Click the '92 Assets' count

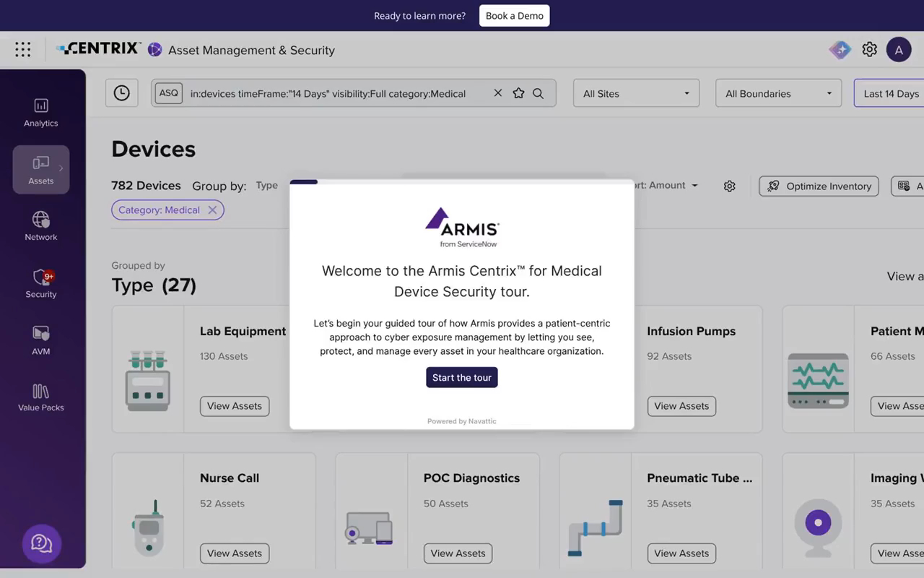point(669,356)
